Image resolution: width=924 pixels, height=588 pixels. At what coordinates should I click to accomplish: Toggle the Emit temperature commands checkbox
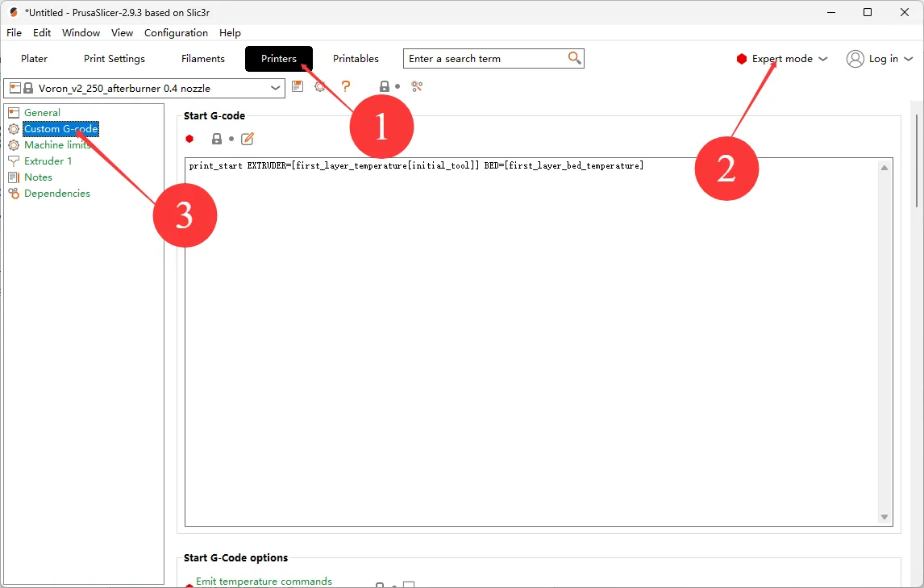409,586
